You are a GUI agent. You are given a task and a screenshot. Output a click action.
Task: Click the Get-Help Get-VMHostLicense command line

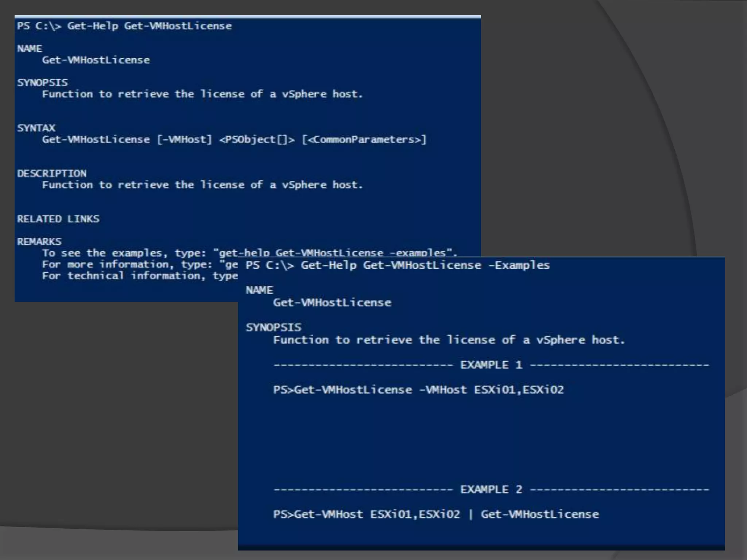pyautogui.click(x=124, y=26)
